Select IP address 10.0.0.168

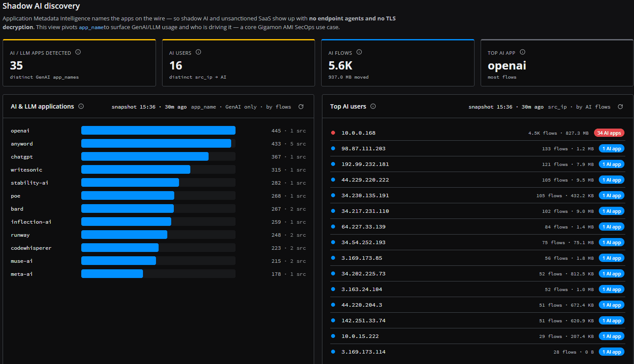coord(358,133)
